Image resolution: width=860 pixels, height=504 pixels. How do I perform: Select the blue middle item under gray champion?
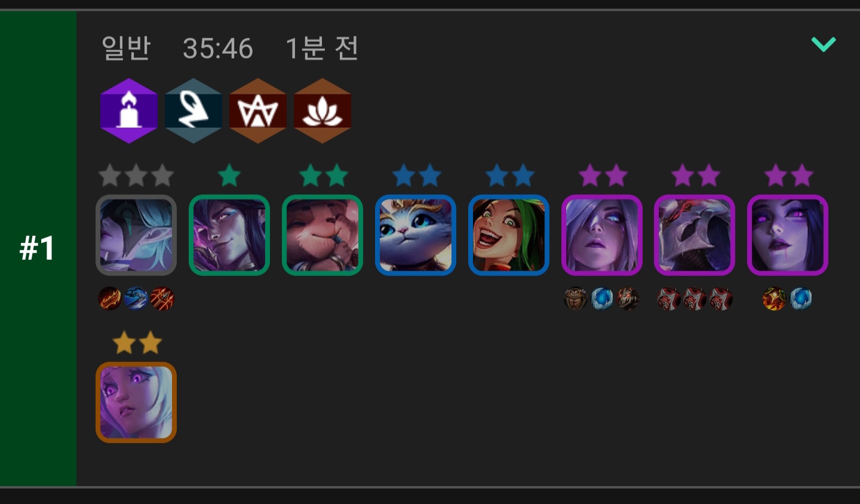[x=136, y=299]
